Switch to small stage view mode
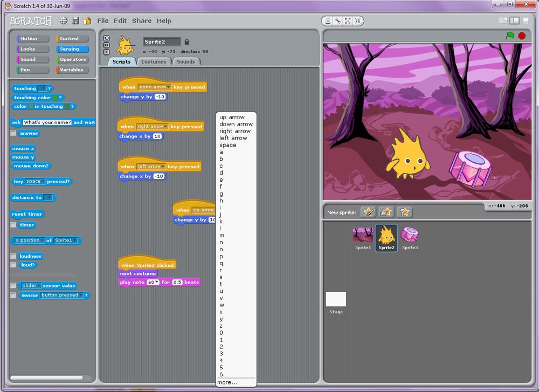The height and width of the screenshot is (392, 539). [x=503, y=20]
